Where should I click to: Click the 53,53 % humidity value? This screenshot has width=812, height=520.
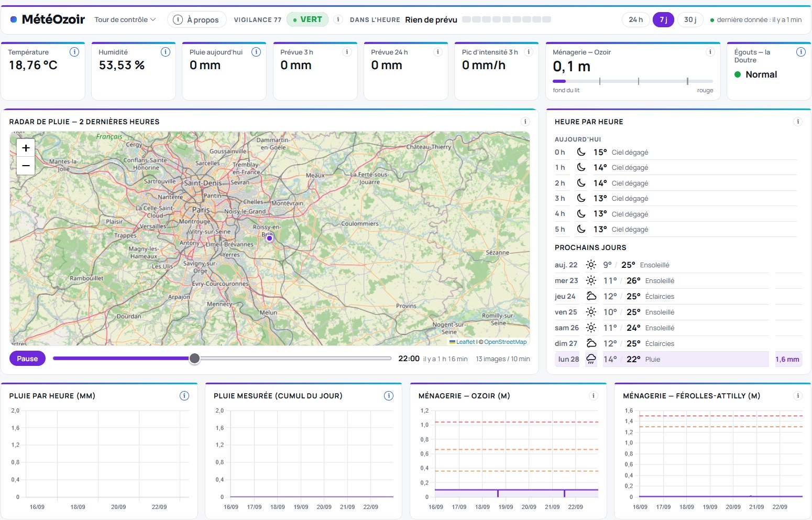[122, 65]
